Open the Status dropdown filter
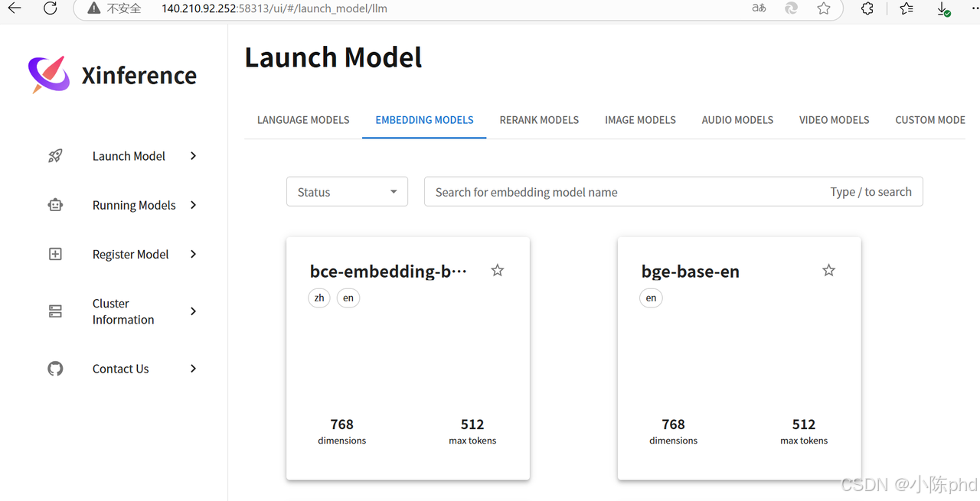980x501 pixels. (x=347, y=192)
